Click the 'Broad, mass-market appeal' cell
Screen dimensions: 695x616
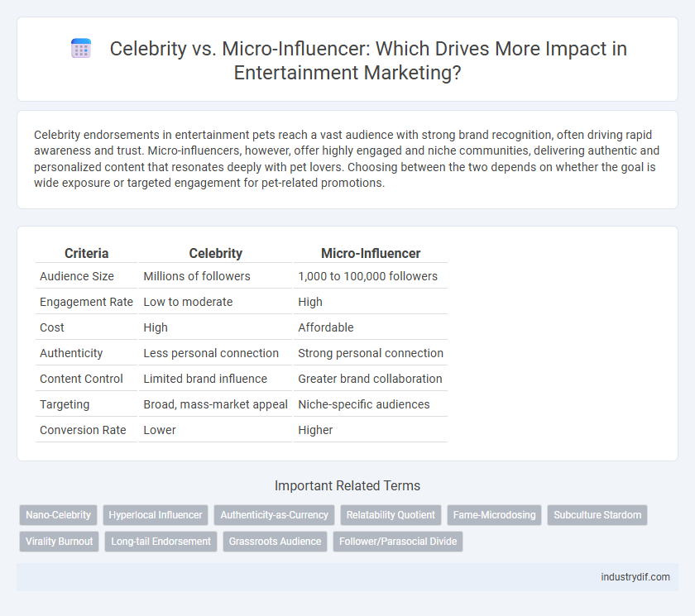215,405
